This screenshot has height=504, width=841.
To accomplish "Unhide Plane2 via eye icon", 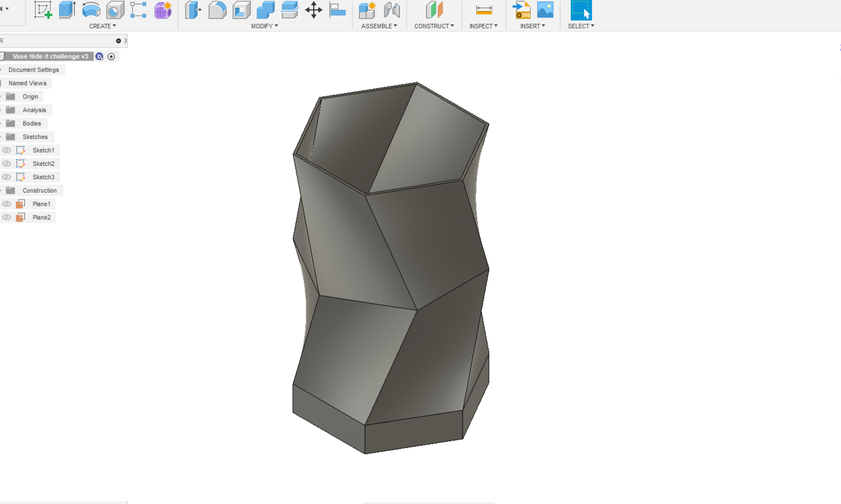I will coord(6,217).
